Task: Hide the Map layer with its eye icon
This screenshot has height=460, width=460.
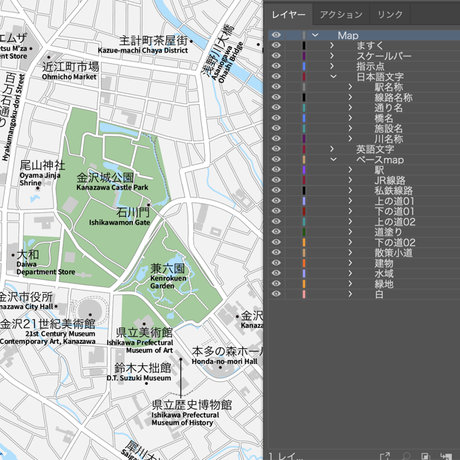Action: point(276,35)
